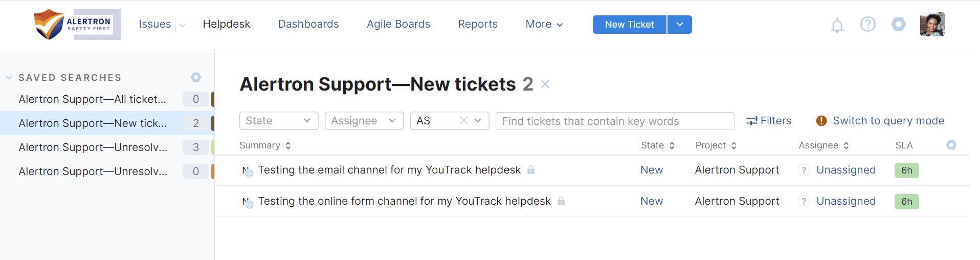Click unassigned avatar on email channel ticket
Screen dimensions: 980x260
tap(804, 170)
